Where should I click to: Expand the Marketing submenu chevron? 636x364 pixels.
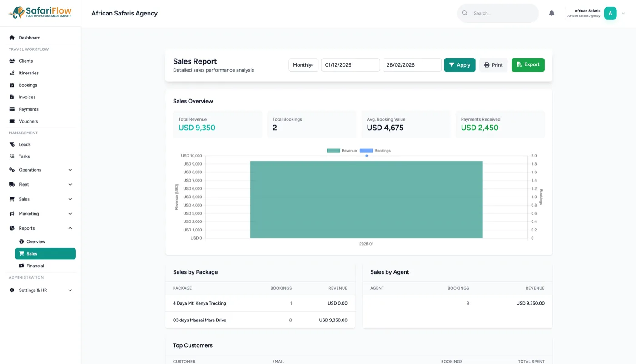coord(70,214)
